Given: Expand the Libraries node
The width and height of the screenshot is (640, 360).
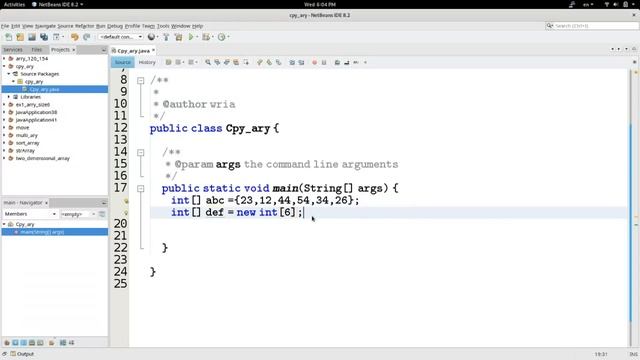Looking at the screenshot, I should [9, 97].
